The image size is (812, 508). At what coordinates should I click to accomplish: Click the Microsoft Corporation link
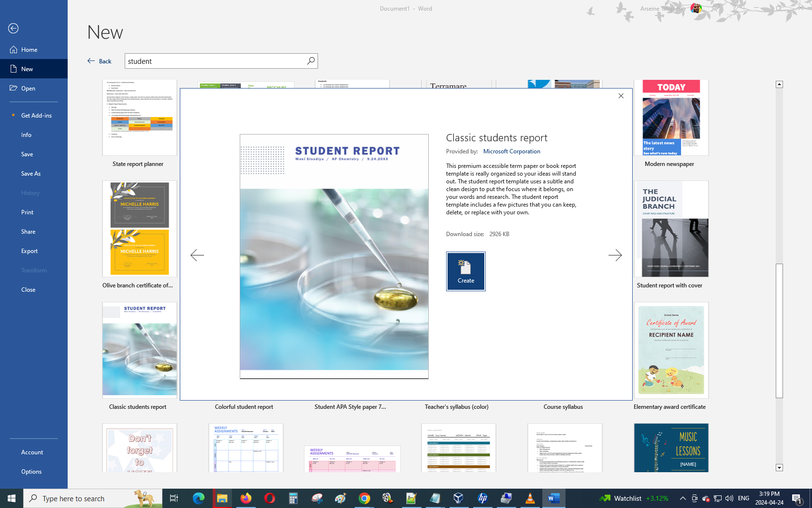[511, 151]
